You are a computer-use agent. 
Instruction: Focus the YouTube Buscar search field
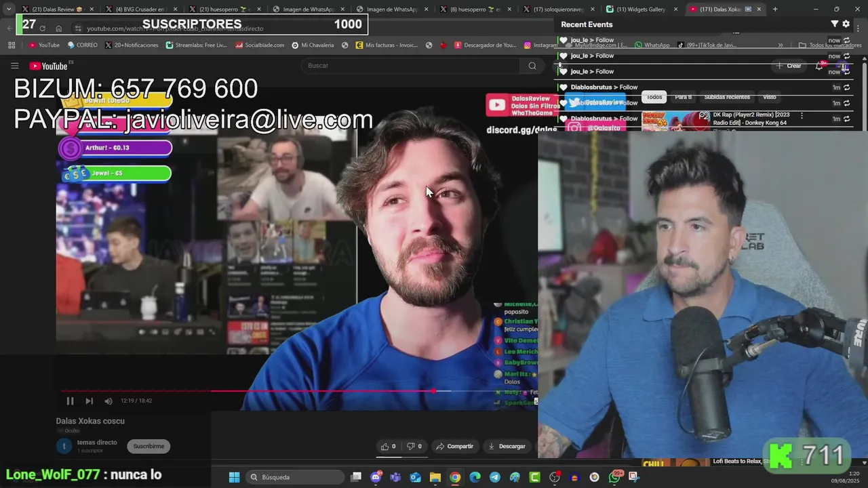(410, 66)
